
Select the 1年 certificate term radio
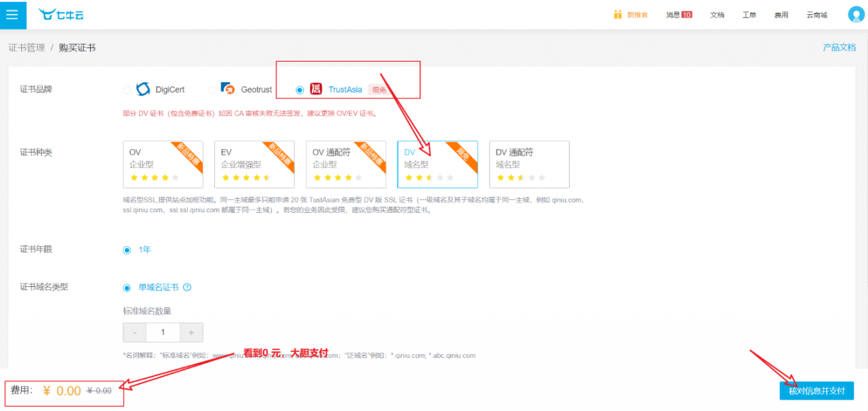[x=127, y=250]
